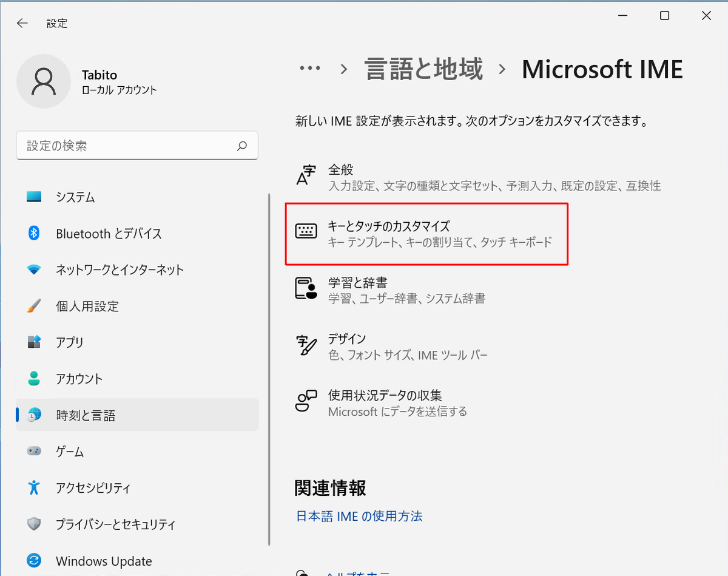The image size is (728, 576).
Task: Click the Windows Update refresh icon
Action: coord(34,560)
